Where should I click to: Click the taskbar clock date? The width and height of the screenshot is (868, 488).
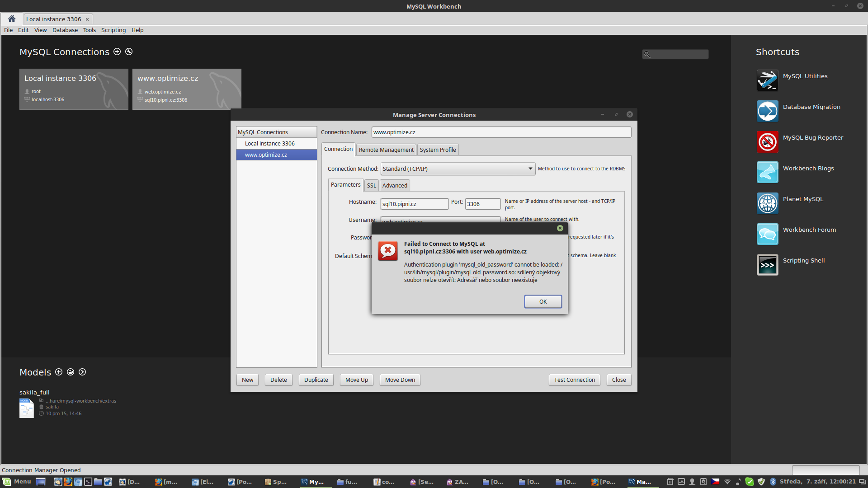coord(818,482)
